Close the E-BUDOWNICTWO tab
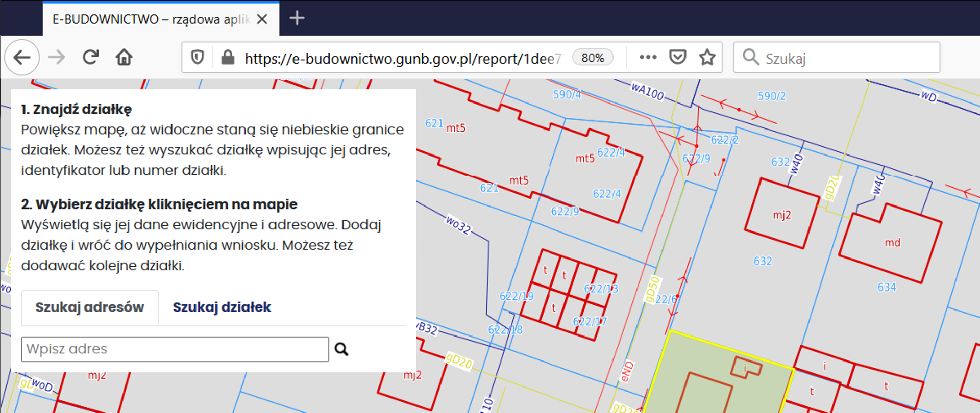Viewport: 980px width, 413px height. click(262, 19)
